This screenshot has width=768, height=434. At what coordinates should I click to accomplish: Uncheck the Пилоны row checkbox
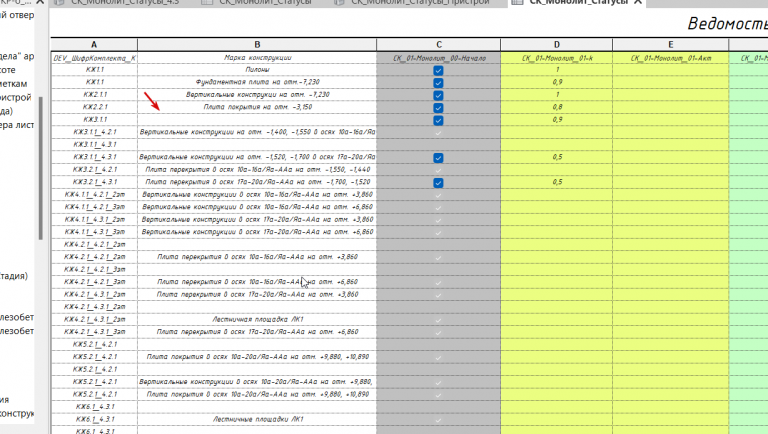pyautogui.click(x=438, y=70)
